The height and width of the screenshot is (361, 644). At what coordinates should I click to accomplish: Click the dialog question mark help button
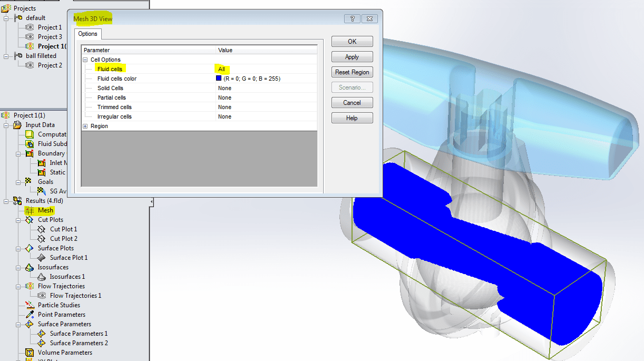pos(352,18)
